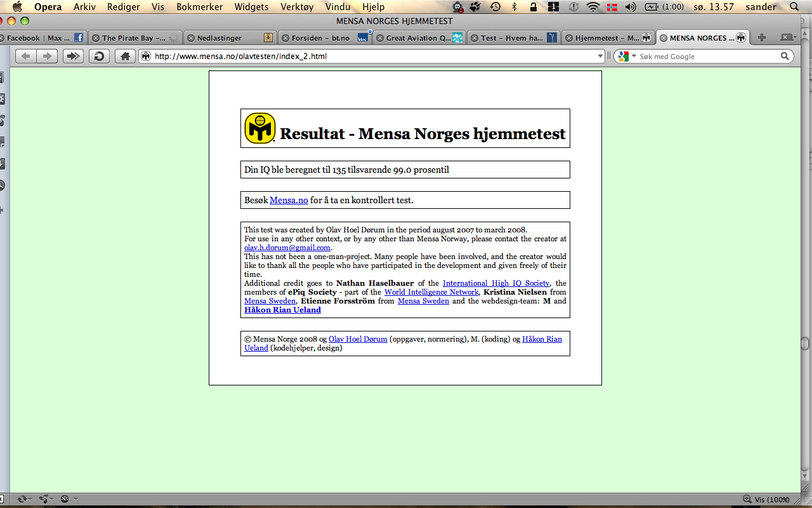The height and width of the screenshot is (508, 812).
Task: Open the Widgets menu
Action: pyautogui.click(x=251, y=7)
